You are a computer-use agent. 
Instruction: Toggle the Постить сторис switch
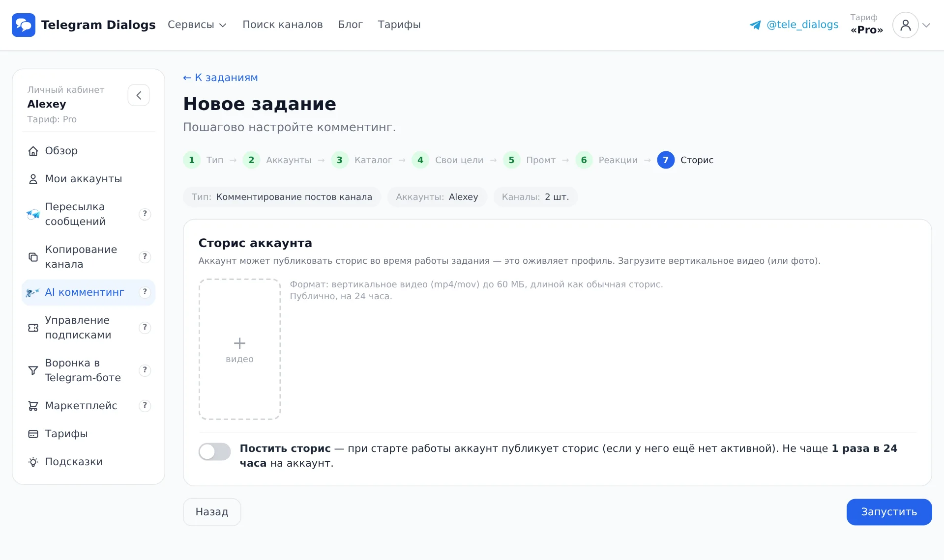214,451
